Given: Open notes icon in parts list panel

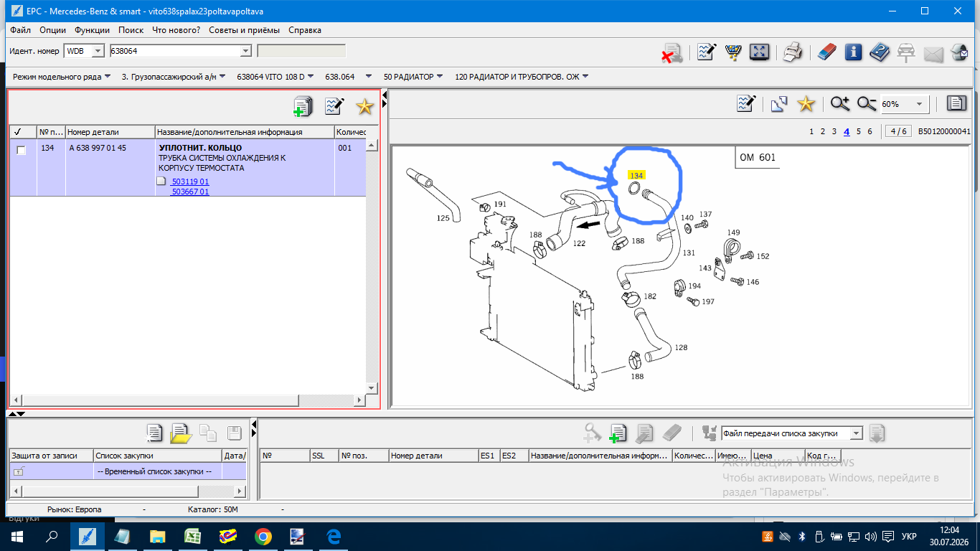Looking at the screenshot, I should click(334, 106).
